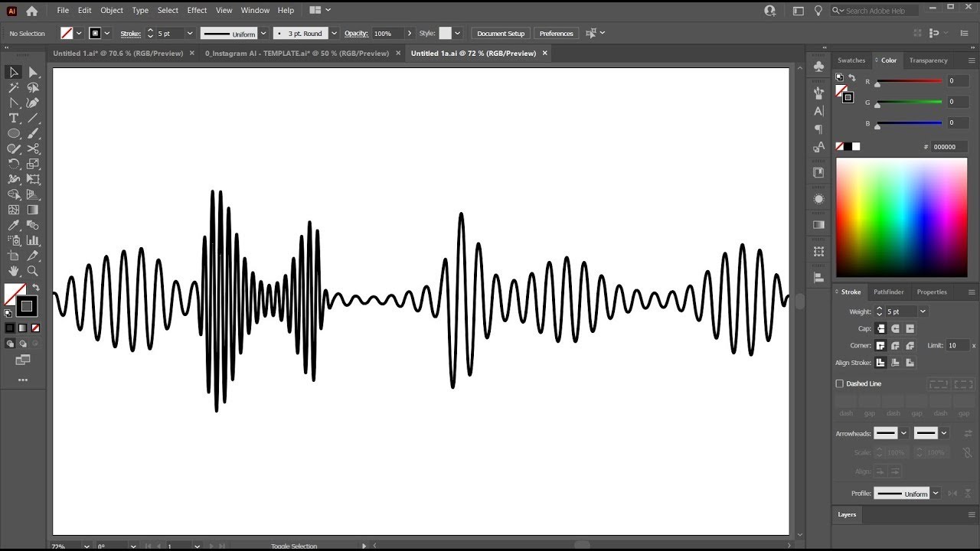
Task: Select the Pen tool
Action: coord(14,103)
